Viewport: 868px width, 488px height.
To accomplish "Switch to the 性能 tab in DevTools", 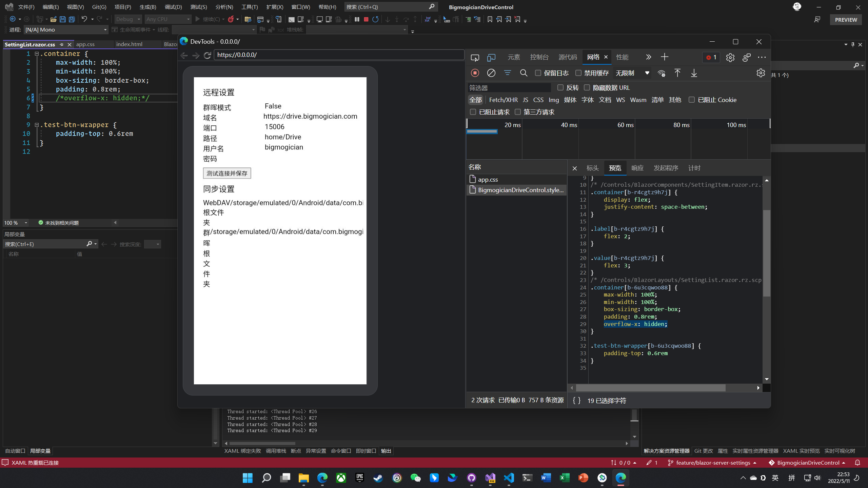I will pos(623,57).
